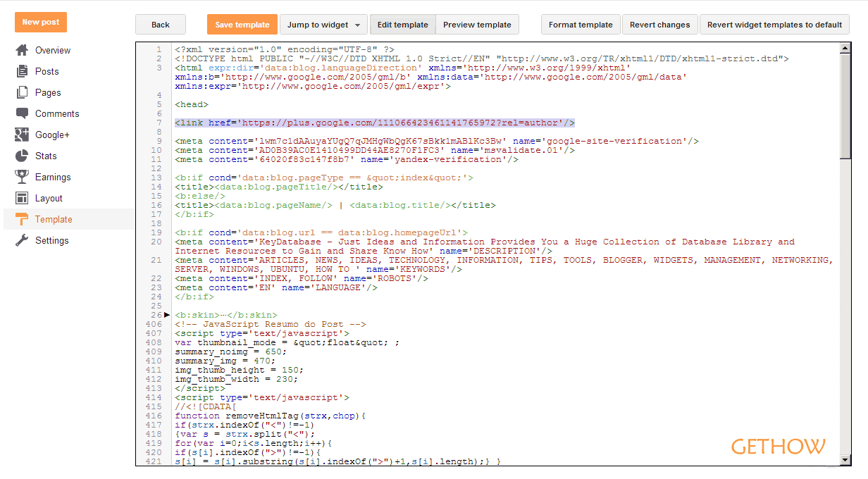Open Posts via its documents icon
Image resolution: width=868 pixels, height=479 pixels.
[x=22, y=71]
